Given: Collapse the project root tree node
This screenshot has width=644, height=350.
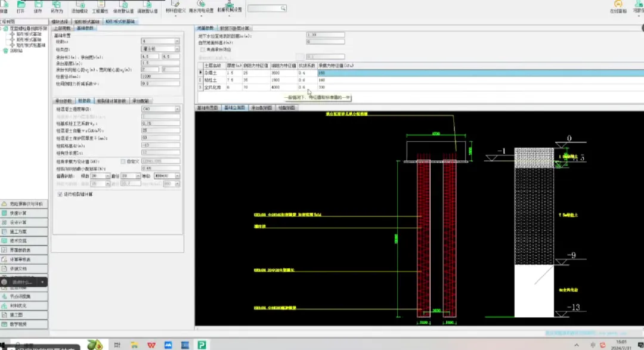Looking at the screenshot, I should [2, 29].
